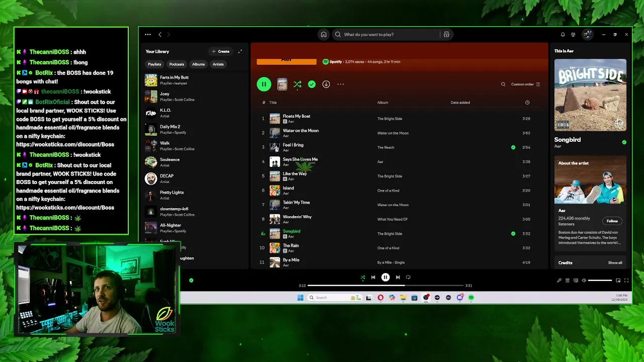Pause playback in the bottom player bar
The height and width of the screenshot is (362, 644).
tap(385, 277)
